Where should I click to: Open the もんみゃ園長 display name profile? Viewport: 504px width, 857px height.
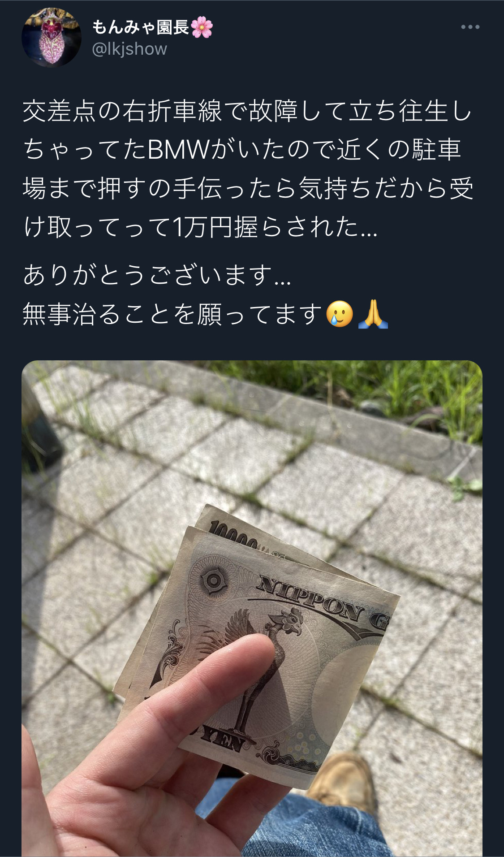point(140,27)
